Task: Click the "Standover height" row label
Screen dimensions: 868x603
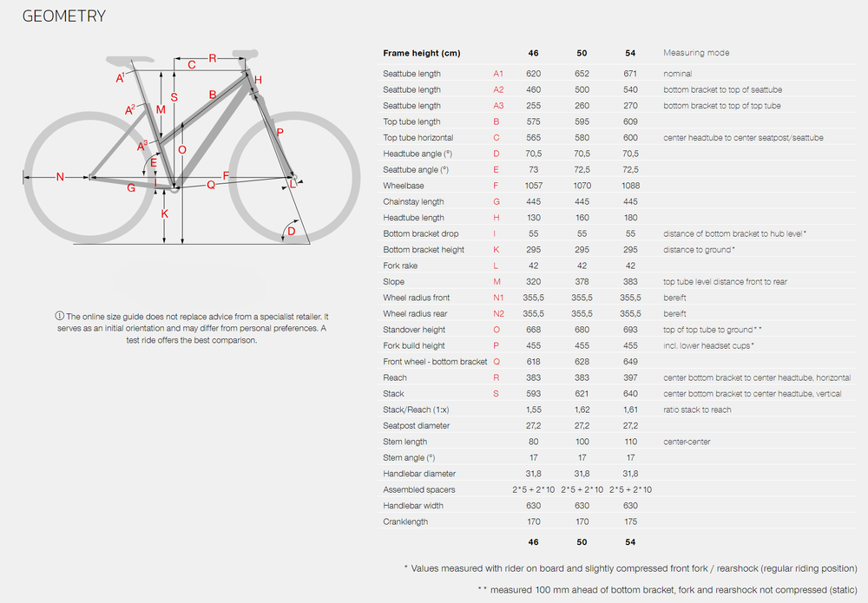Action: coord(414,330)
